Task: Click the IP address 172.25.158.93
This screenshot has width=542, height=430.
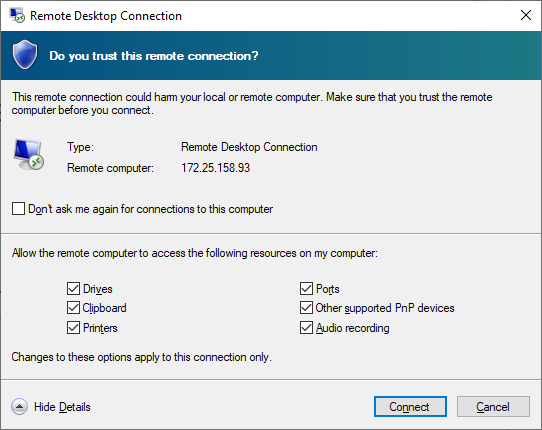Action: click(x=215, y=168)
